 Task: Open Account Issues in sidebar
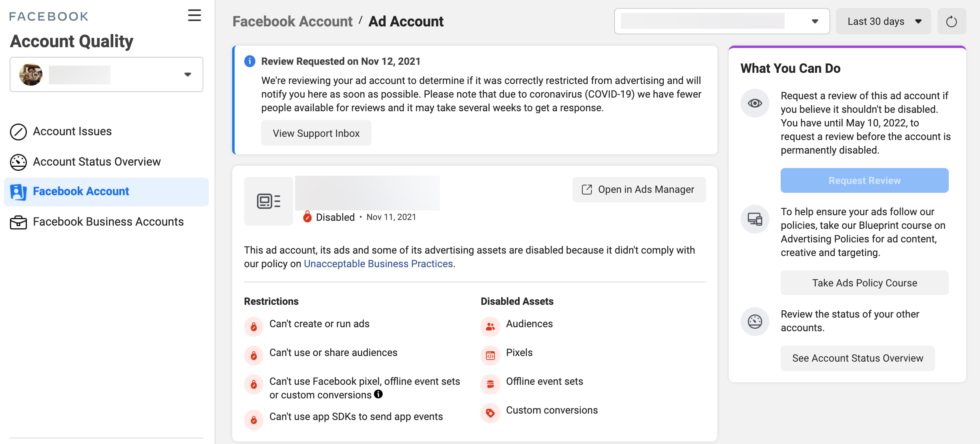(x=72, y=132)
